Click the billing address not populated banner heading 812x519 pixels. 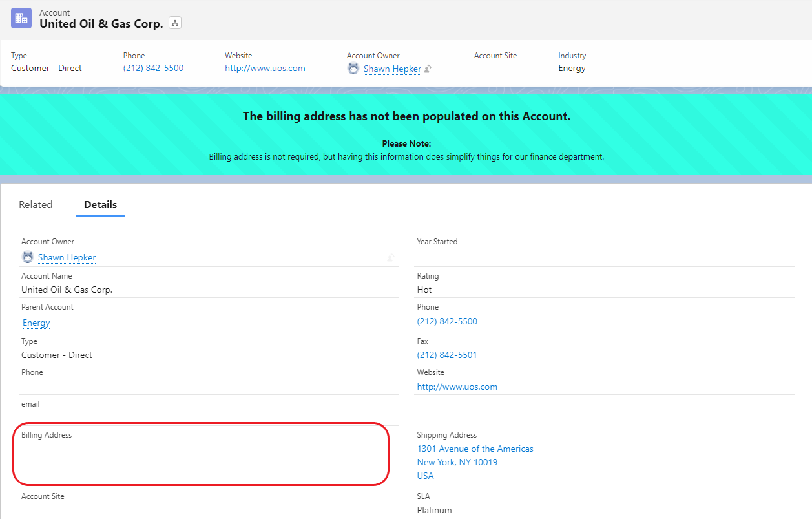point(406,116)
